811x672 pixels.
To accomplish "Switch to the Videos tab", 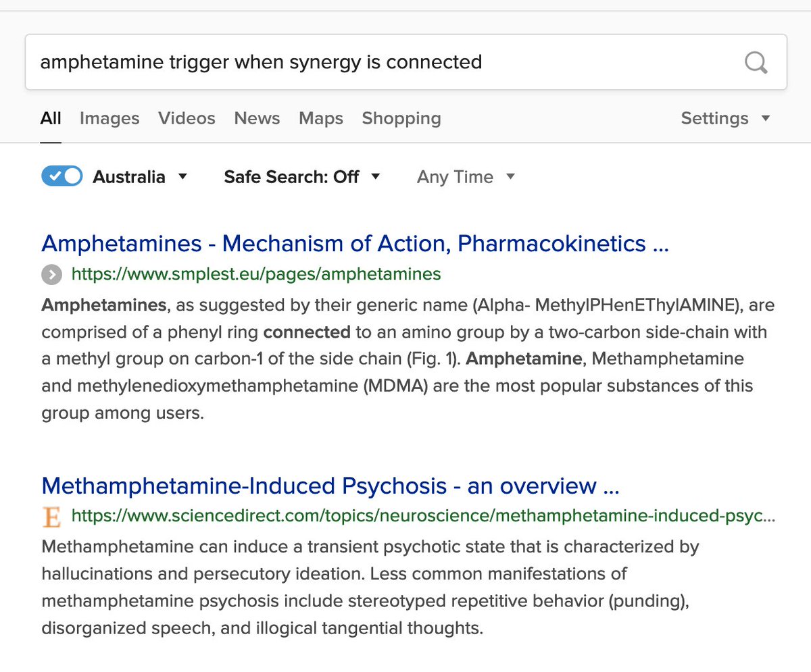I will pos(187,118).
